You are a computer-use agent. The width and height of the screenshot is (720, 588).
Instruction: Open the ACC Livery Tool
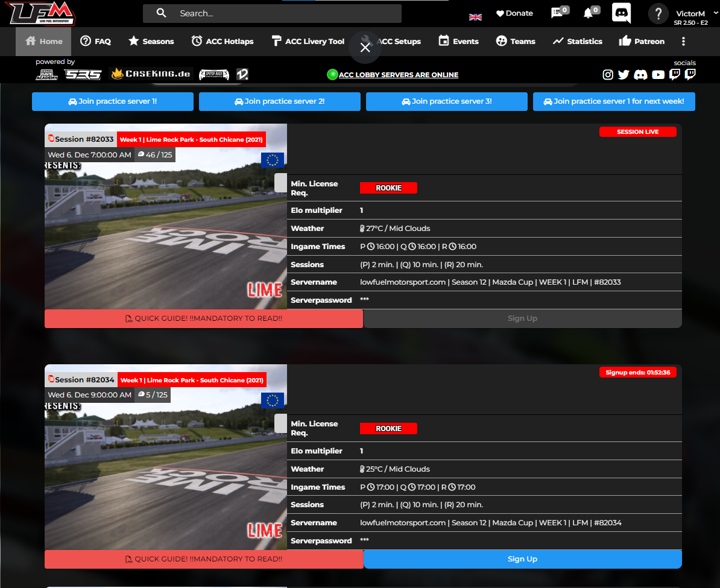pos(308,42)
